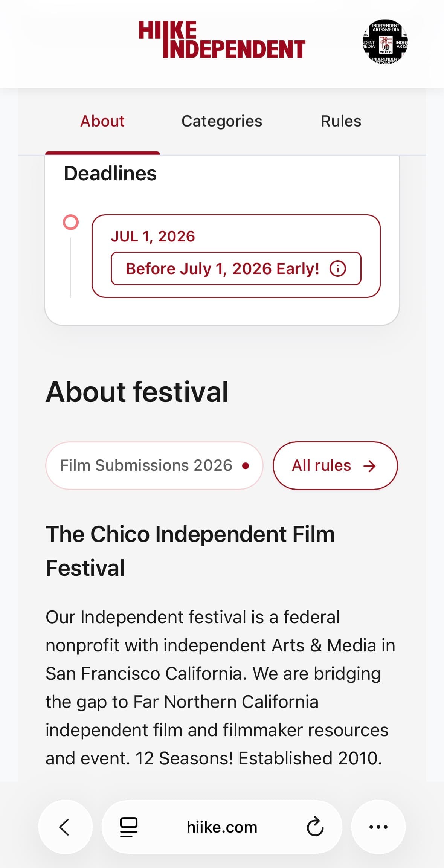Go back with the browser back chevron
The image size is (444, 868).
pyautogui.click(x=65, y=827)
